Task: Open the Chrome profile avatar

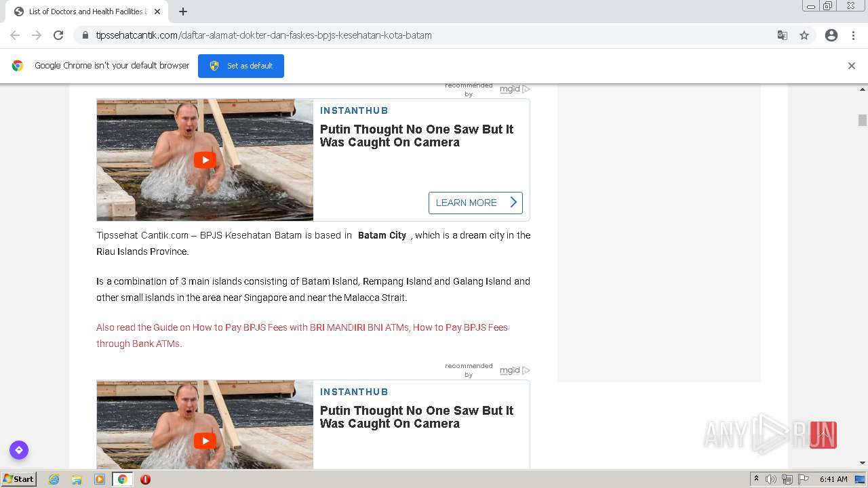Action: tap(831, 35)
